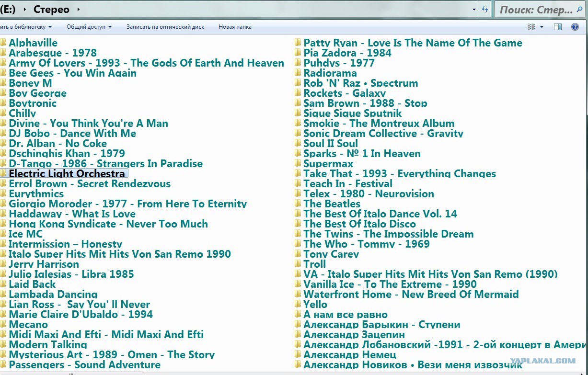Select the The Beatles folder icon
Image resolution: width=588 pixels, height=375 pixels.
(x=298, y=203)
